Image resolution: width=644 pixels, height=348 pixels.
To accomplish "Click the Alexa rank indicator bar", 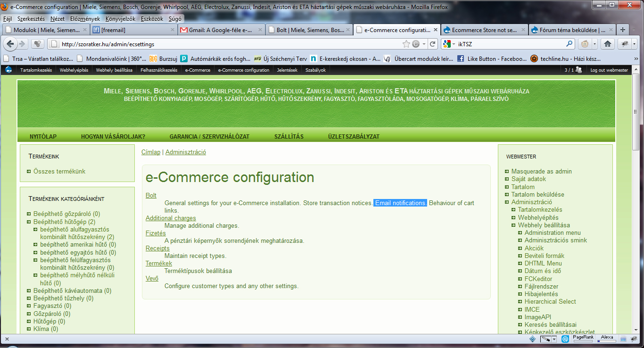I will tap(607, 339).
